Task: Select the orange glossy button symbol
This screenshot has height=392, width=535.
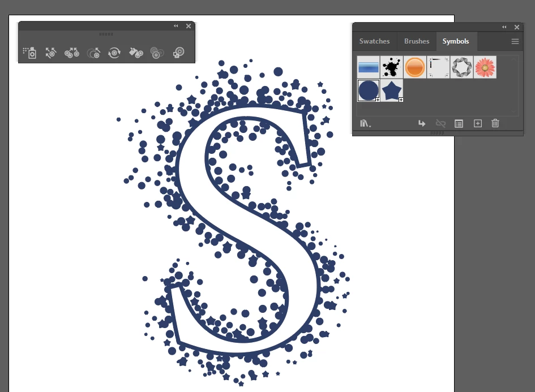Action: point(414,67)
